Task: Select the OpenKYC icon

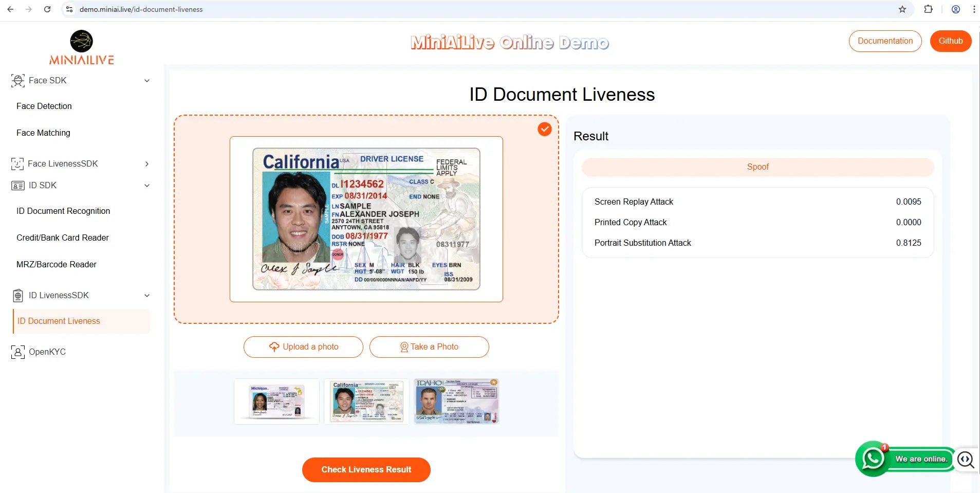Action: pyautogui.click(x=17, y=352)
